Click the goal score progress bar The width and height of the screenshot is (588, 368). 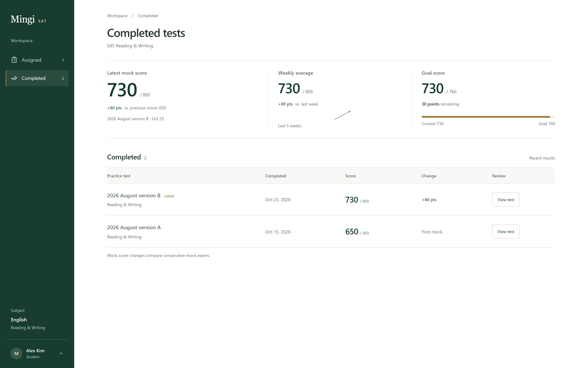pos(488,117)
